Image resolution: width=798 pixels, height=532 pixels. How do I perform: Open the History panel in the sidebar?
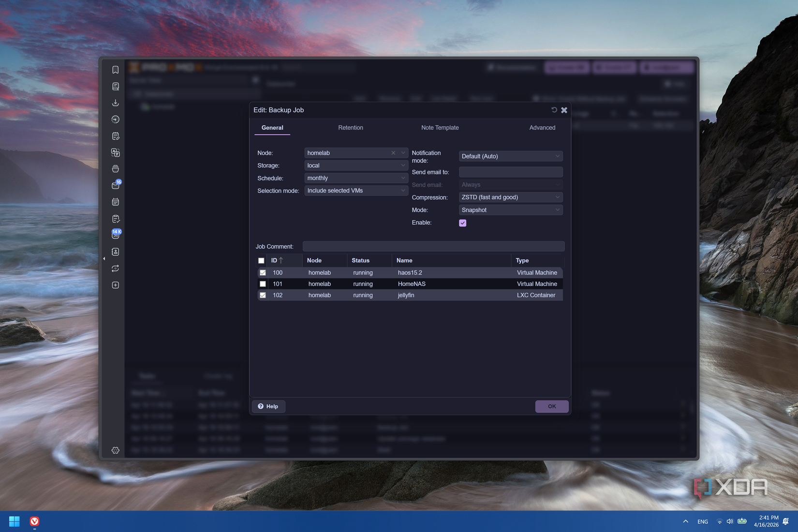click(x=115, y=119)
